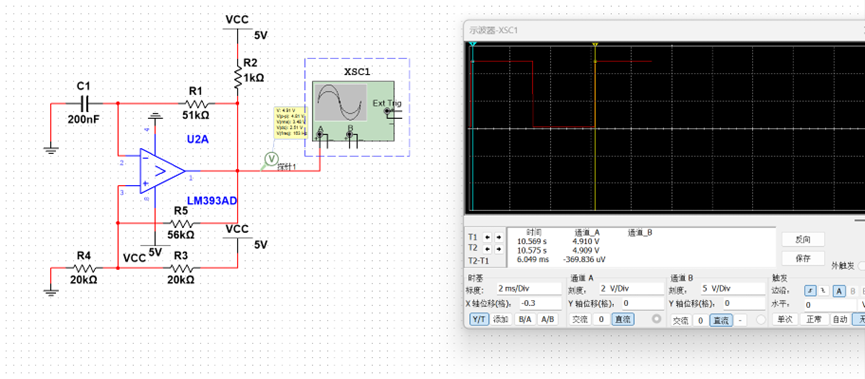The width and height of the screenshot is (865, 379).
Task: Toggle Channel A scope input radio circle
Action: tap(656, 319)
